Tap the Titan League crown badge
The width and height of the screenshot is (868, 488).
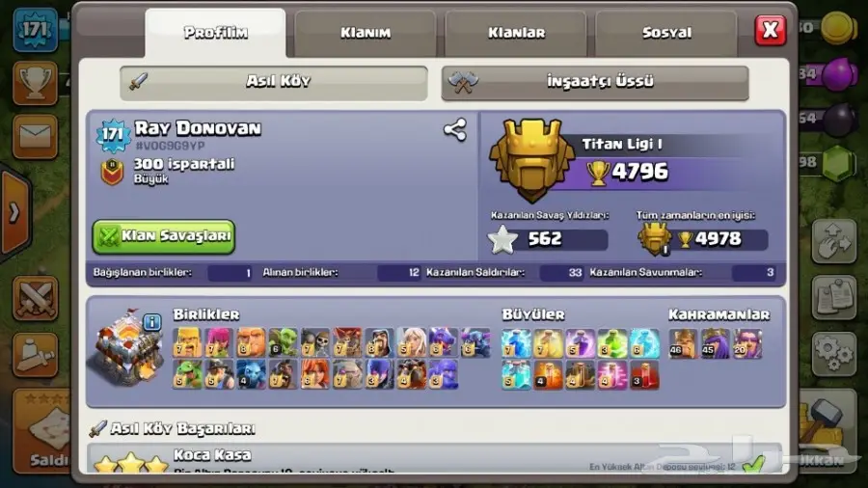[530, 160]
